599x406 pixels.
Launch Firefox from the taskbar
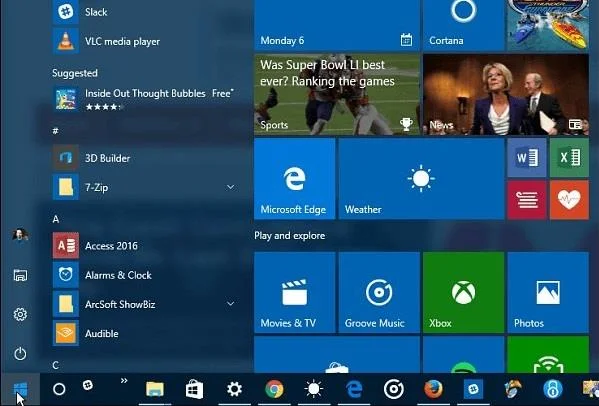[433, 389]
